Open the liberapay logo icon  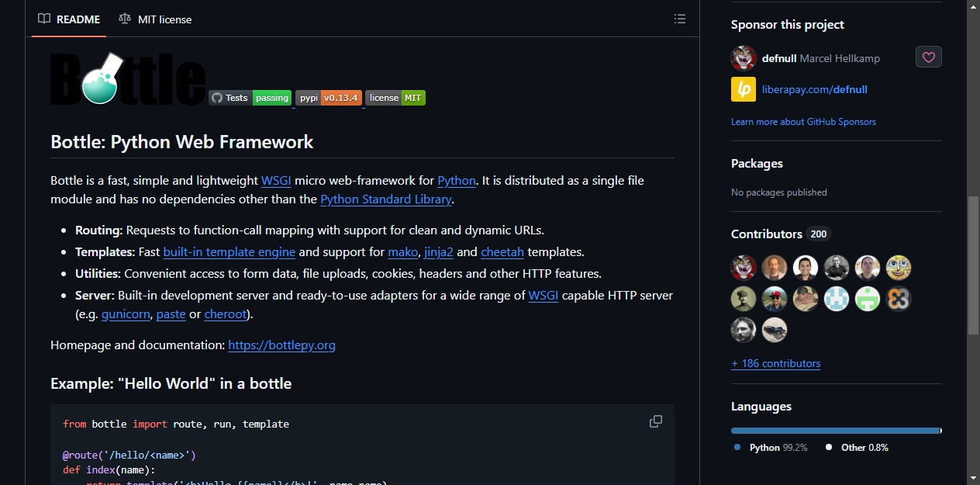[x=744, y=89]
